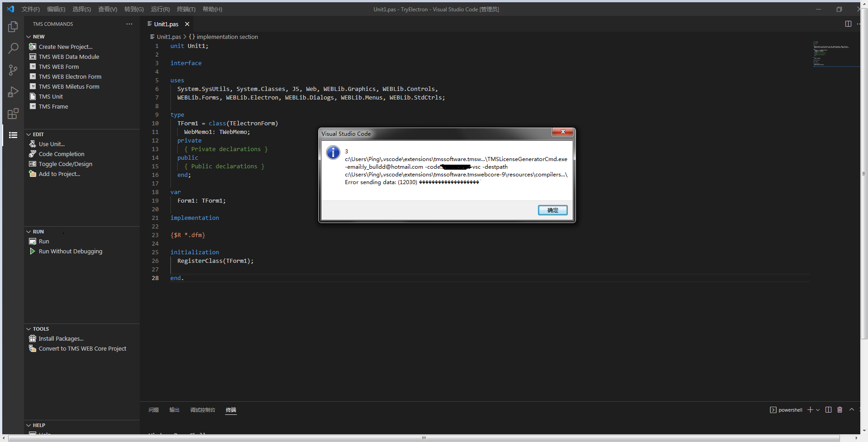This screenshot has height=442, width=868.
Task: Click the Create New Project icon
Action: [33, 47]
